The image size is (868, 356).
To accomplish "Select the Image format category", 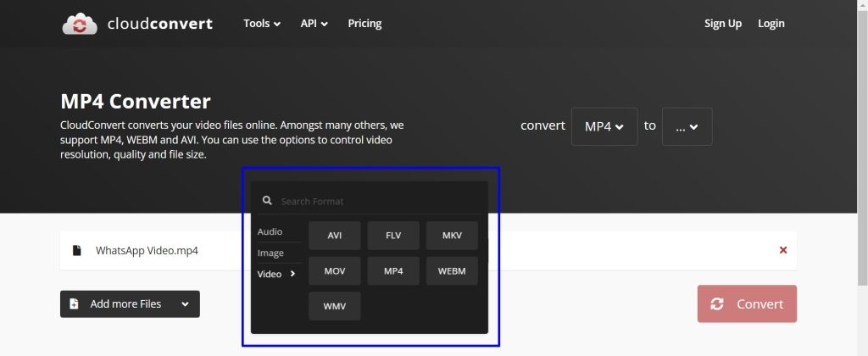I will [x=270, y=253].
